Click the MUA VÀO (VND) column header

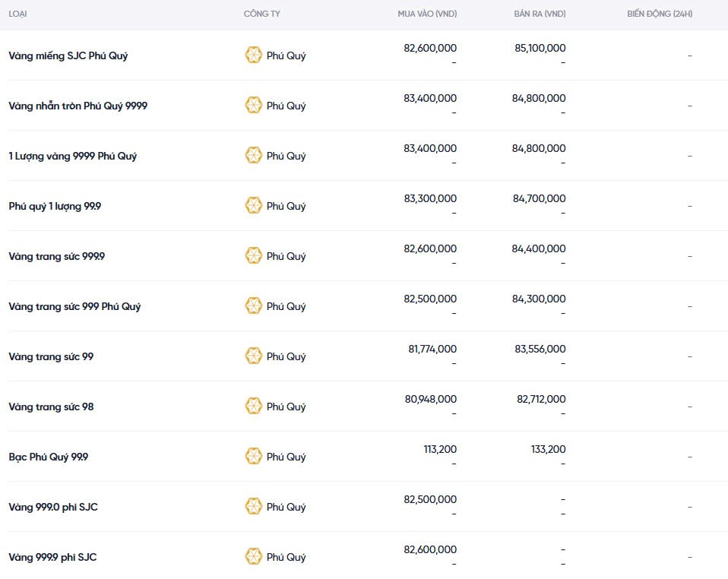(427, 14)
